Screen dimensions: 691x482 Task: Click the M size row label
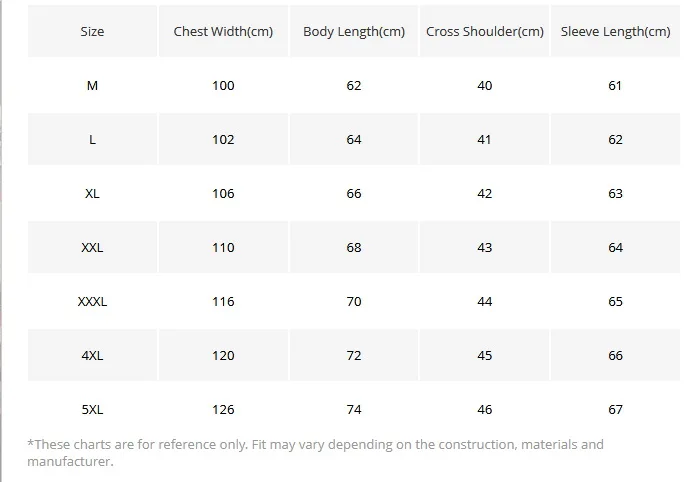tap(92, 86)
